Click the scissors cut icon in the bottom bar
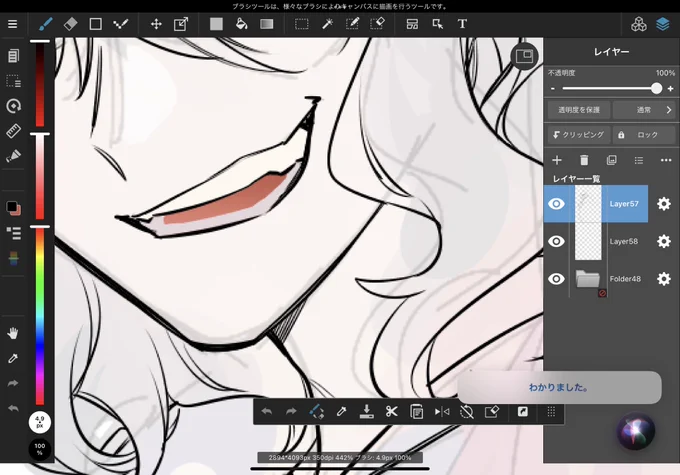 [x=392, y=411]
